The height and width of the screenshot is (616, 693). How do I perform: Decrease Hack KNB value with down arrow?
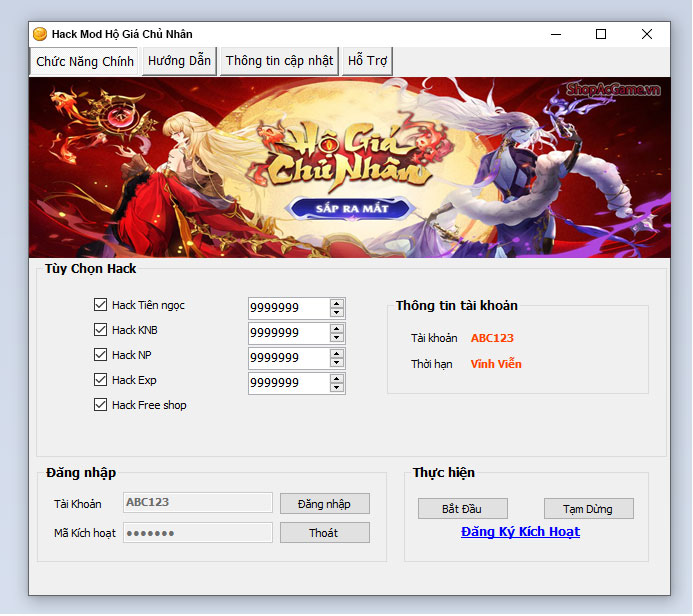coord(337,338)
